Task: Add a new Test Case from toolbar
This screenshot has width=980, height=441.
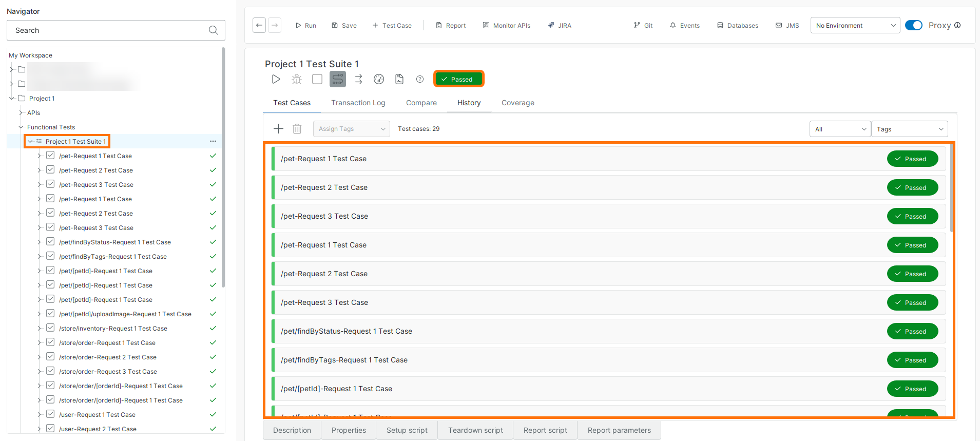Action: pos(392,25)
